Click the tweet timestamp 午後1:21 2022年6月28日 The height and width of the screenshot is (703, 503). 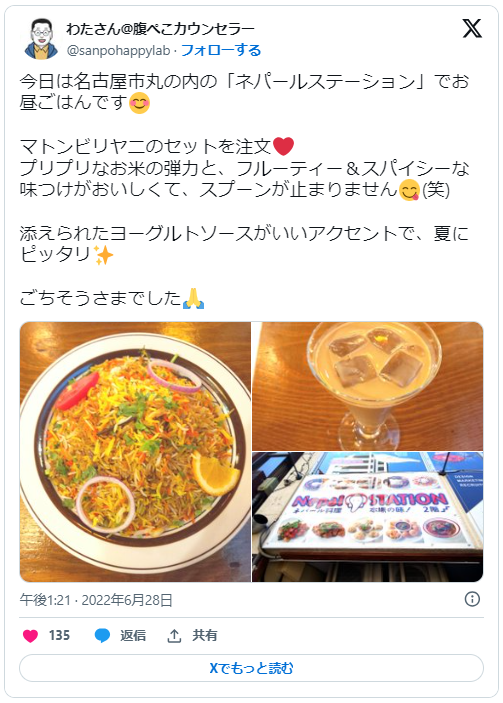[96, 600]
